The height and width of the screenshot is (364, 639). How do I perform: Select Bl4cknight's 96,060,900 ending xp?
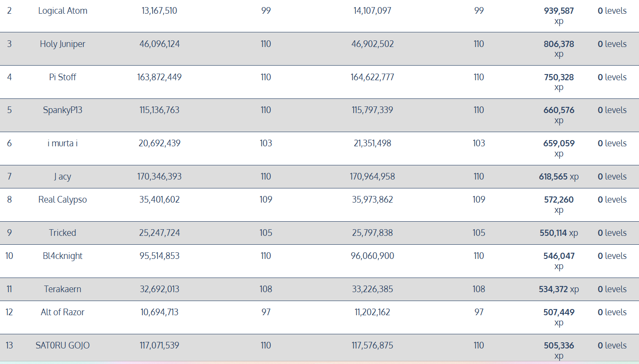(x=372, y=256)
